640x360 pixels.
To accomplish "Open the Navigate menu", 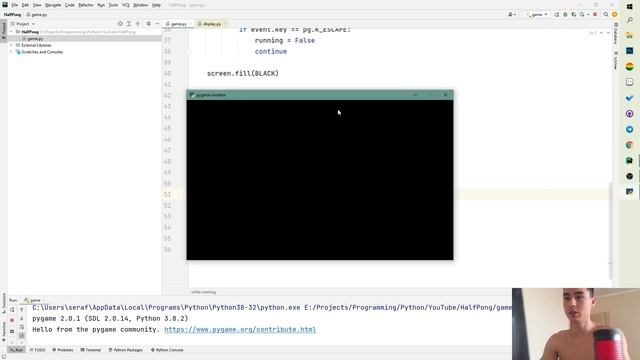I will click(x=53, y=5).
